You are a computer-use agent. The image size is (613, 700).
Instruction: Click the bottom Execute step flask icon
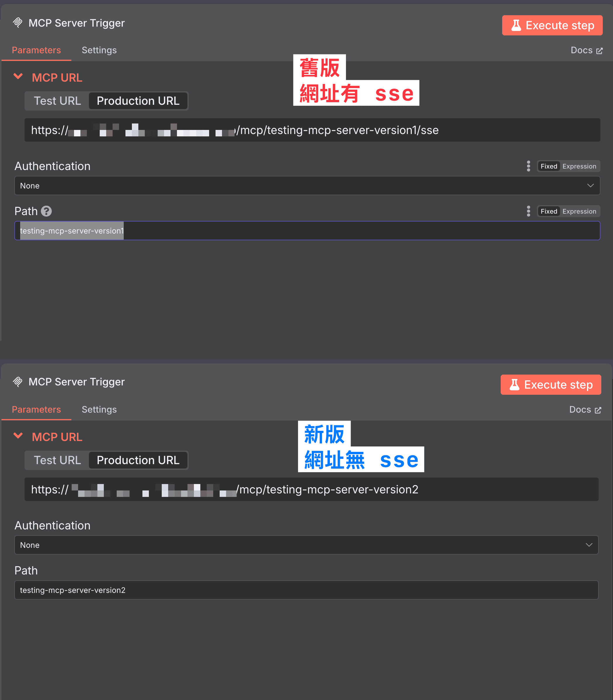point(514,385)
